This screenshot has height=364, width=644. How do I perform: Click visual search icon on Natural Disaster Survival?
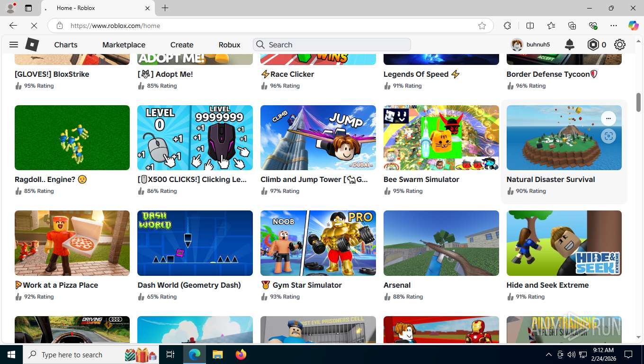[608, 136]
